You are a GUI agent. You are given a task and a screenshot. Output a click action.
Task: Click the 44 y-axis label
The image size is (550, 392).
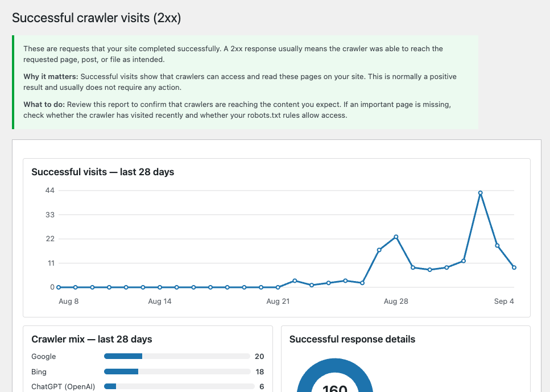(50, 191)
